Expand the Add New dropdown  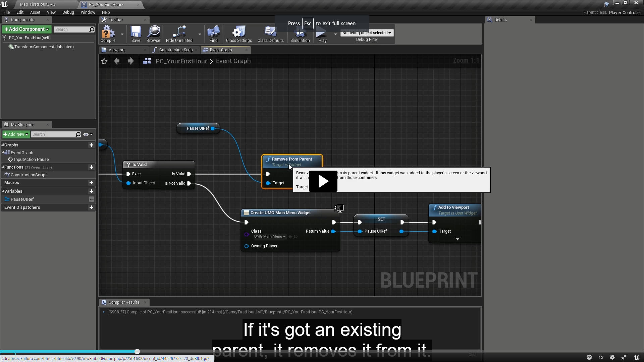(16, 134)
